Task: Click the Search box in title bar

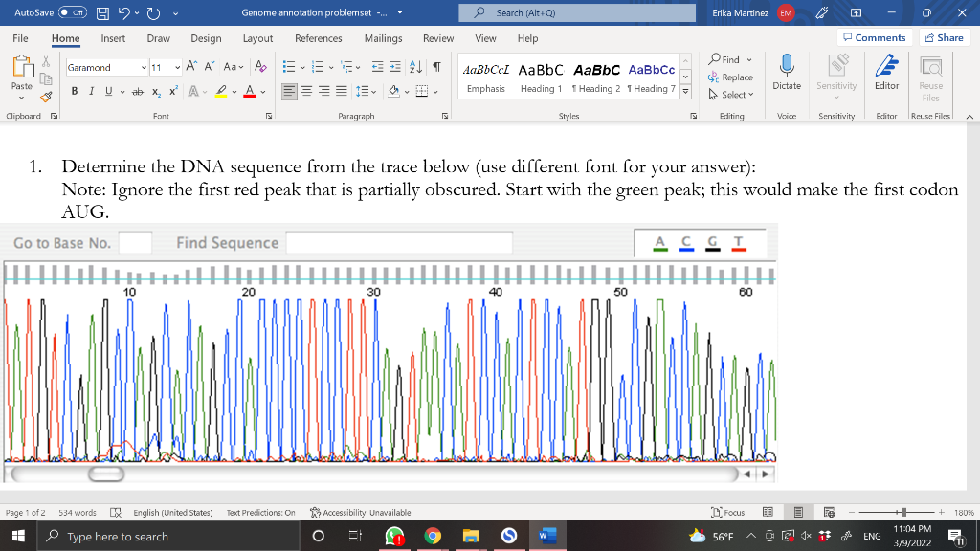Action: 577,12
